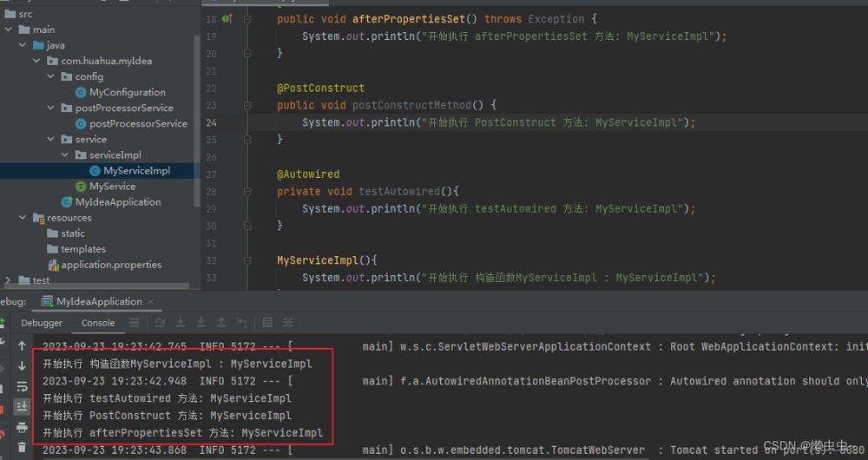Expand the test folder
Viewport: 868px width, 460px height.
[x=8, y=280]
